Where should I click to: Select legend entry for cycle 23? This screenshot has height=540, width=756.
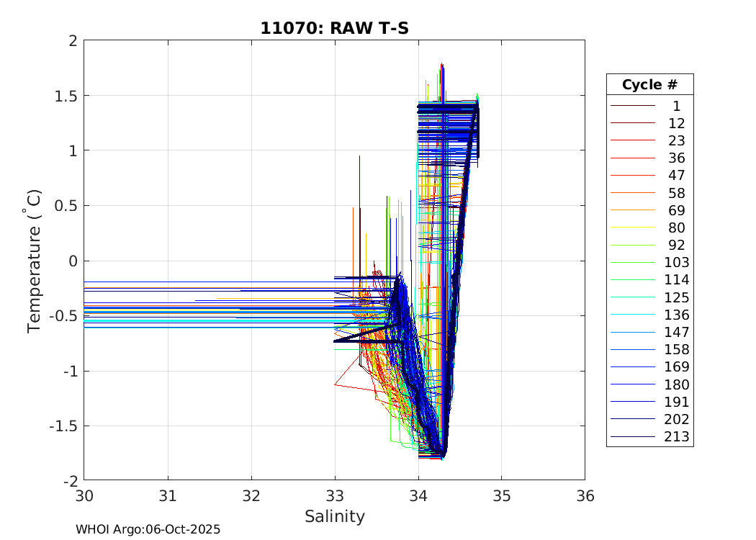[x=676, y=141]
